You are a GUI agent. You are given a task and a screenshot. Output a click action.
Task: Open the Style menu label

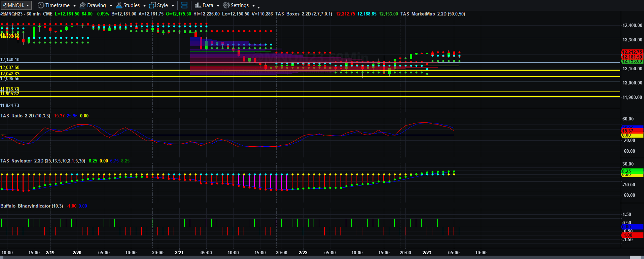(x=163, y=5)
